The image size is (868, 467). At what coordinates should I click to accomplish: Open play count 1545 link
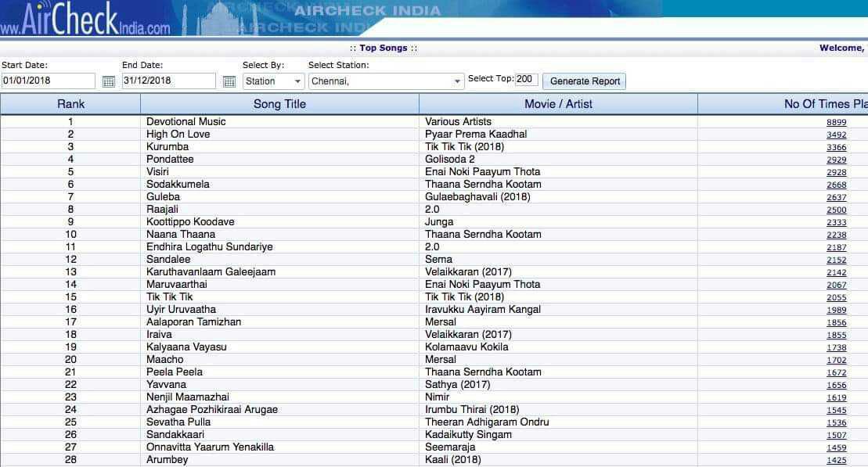837,411
